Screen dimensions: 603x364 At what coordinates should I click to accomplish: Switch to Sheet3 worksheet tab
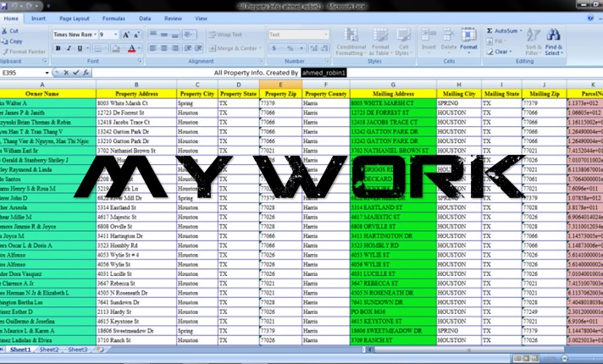coord(78,350)
